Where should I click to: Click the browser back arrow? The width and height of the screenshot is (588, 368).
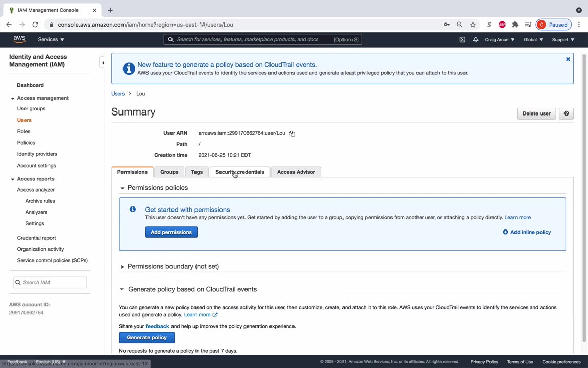click(x=9, y=25)
